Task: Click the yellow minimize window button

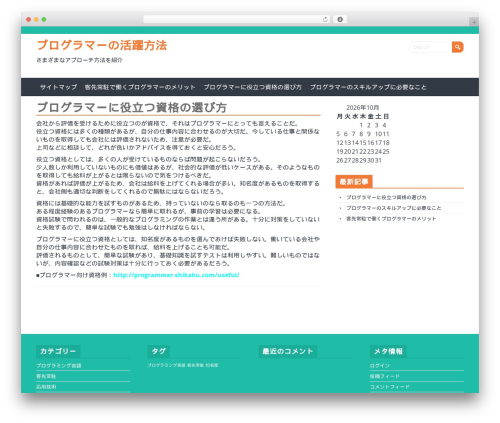Action: click(x=36, y=19)
